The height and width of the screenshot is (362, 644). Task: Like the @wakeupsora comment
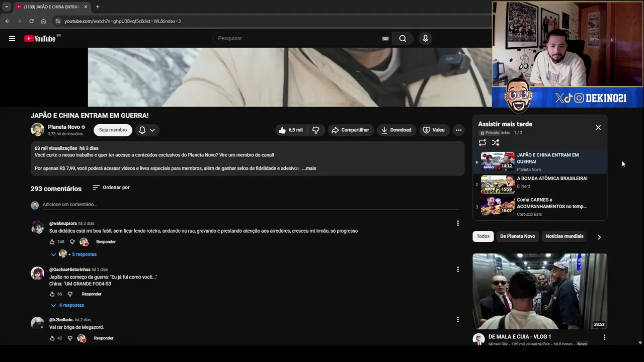pos(52,242)
